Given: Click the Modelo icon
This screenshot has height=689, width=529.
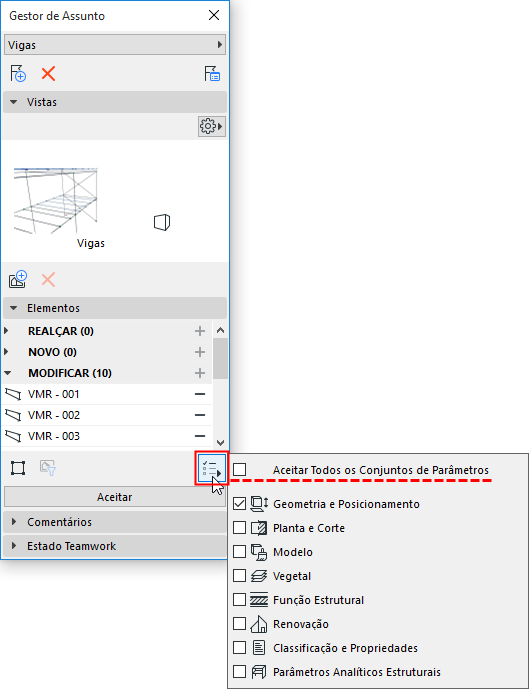Looking at the screenshot, I should coord(259,552).
